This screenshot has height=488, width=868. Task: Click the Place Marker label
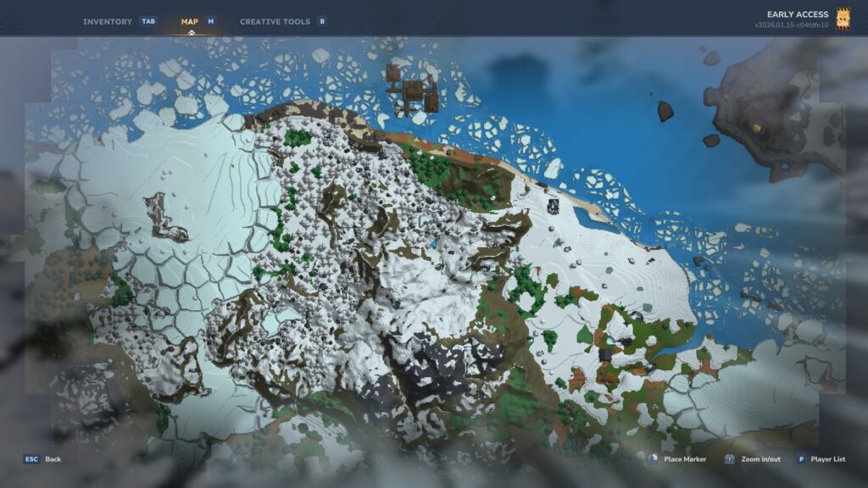(x=685, y=459)
